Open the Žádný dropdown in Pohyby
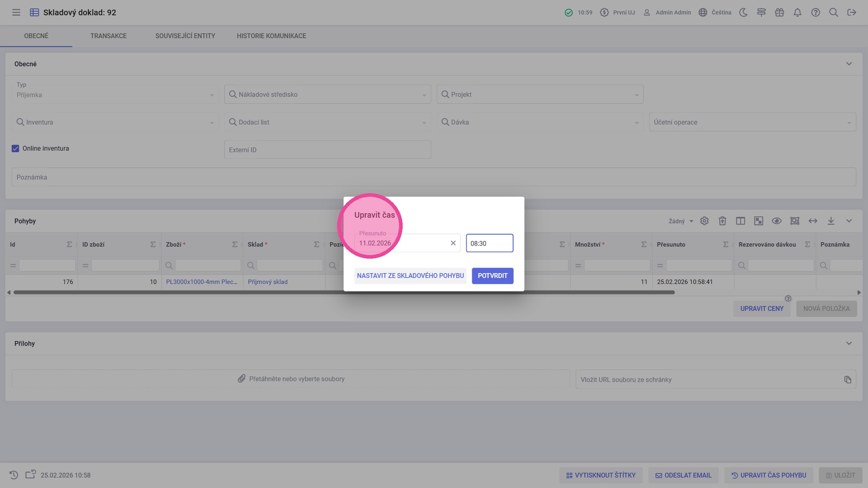The height and width of the screenshot is (488, 868). (681, 221)
